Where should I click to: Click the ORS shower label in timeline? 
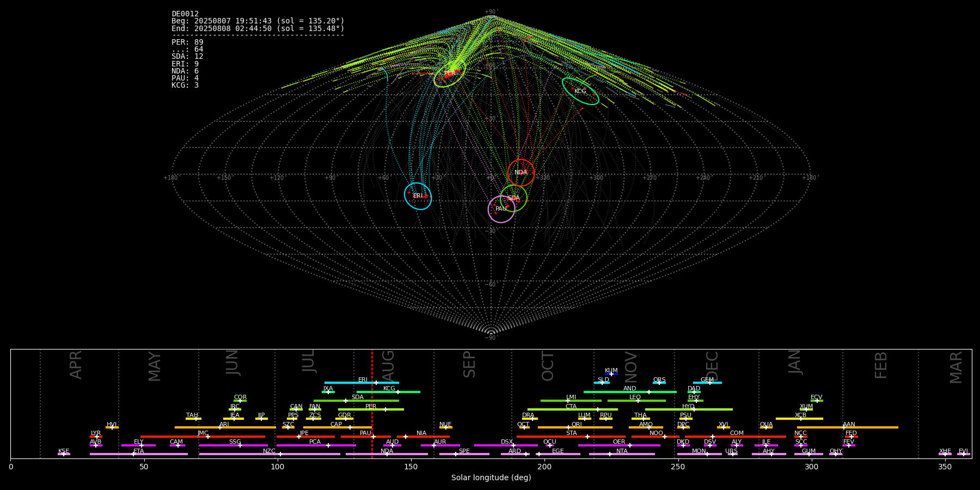point(659,379)
